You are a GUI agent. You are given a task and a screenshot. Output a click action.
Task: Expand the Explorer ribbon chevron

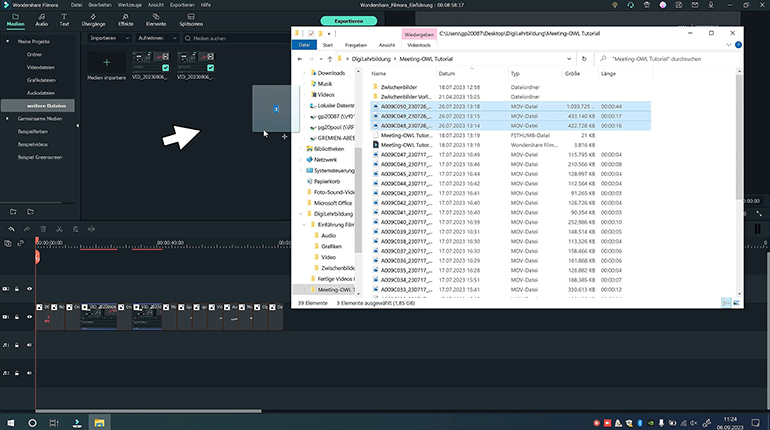(728, 45)
